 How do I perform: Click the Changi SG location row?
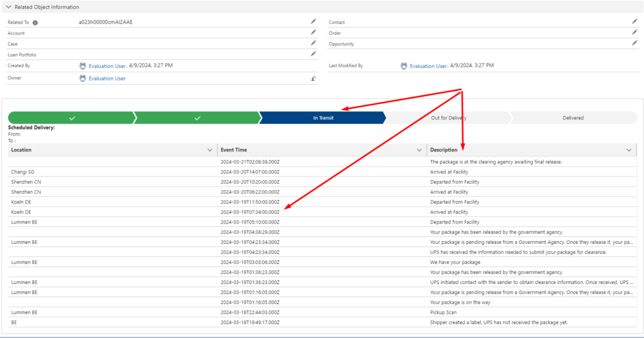[23, 172]
